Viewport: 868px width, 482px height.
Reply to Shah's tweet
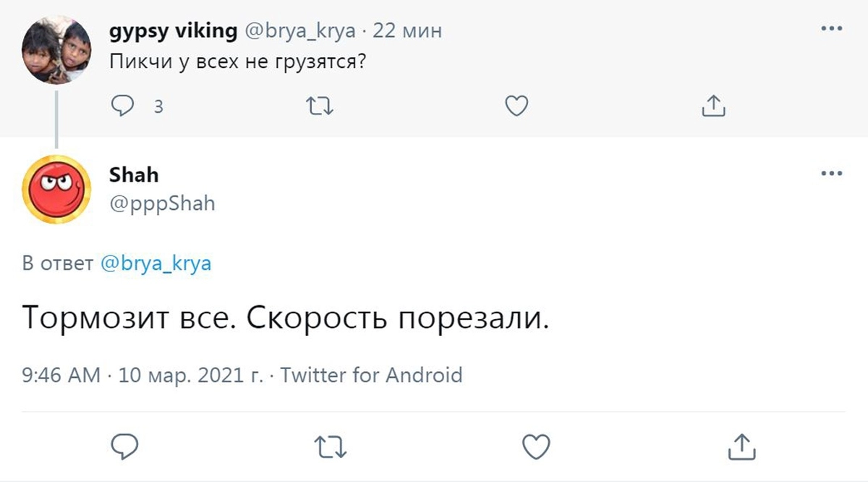(124, 446)
